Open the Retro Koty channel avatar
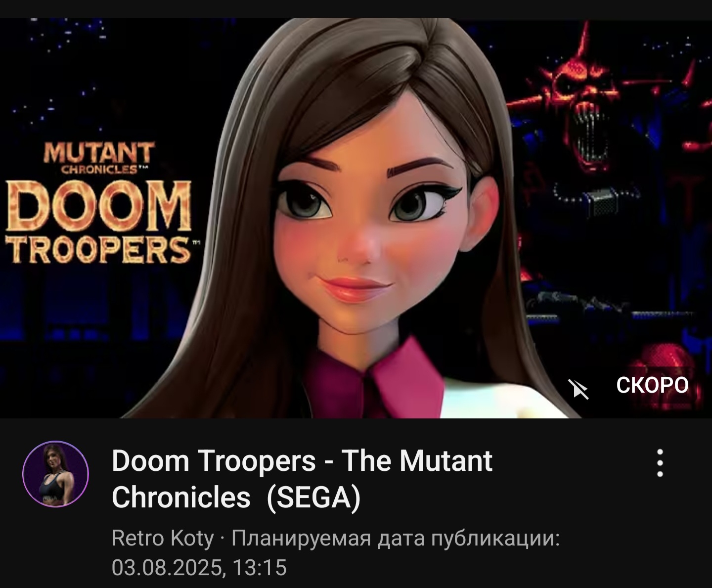712x588 pixels. click(55, 474)
